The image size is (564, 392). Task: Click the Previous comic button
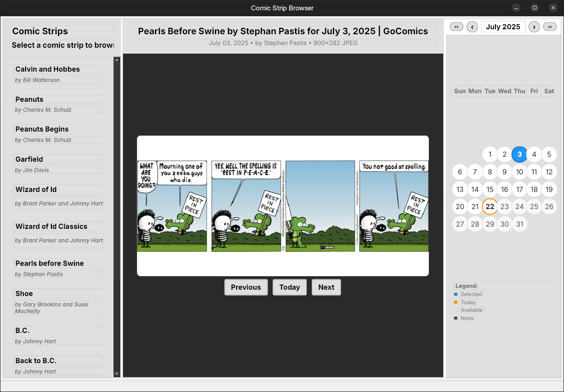[246, 287]
